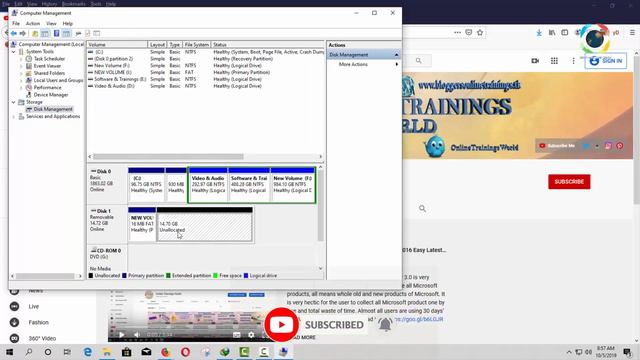
Task: Select the NEW VOLUME (I:) row
Action: 205,72
